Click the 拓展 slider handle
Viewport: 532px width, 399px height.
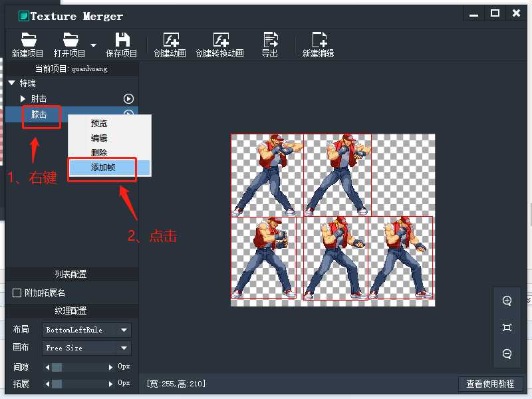57,384
